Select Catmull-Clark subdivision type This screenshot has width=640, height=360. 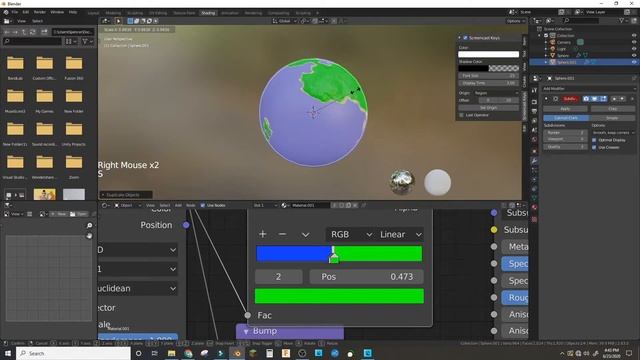566,118
